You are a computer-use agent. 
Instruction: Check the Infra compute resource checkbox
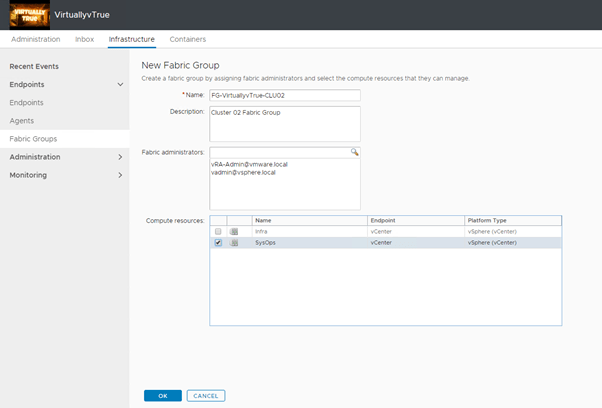click(x=218, y=231)
